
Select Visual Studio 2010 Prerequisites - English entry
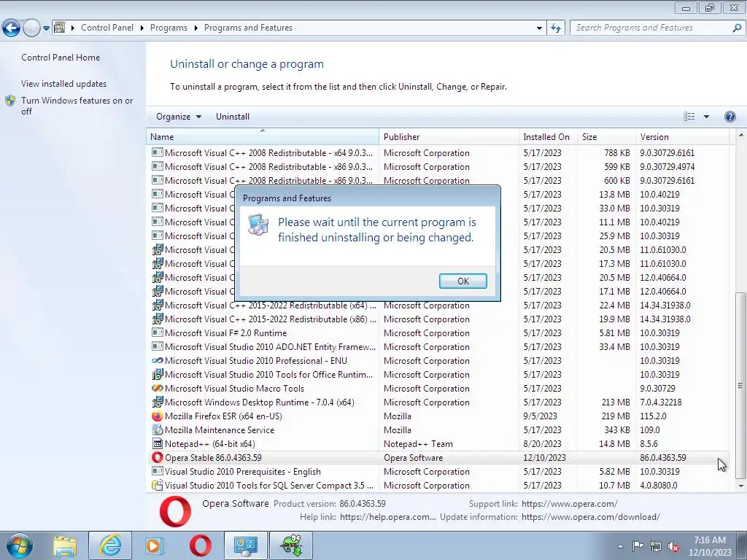pyautogui.click(x=438, y=472)
